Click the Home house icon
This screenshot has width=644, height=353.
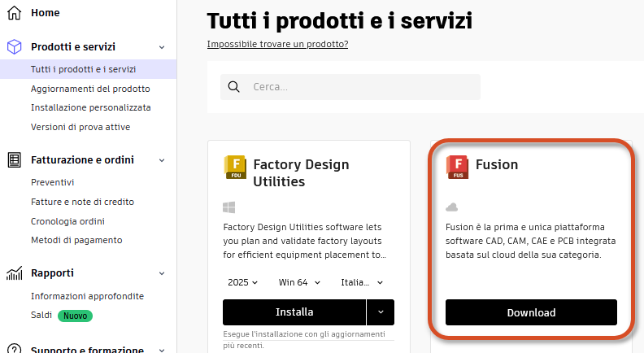pyautogui.click(x=15, y=13)
